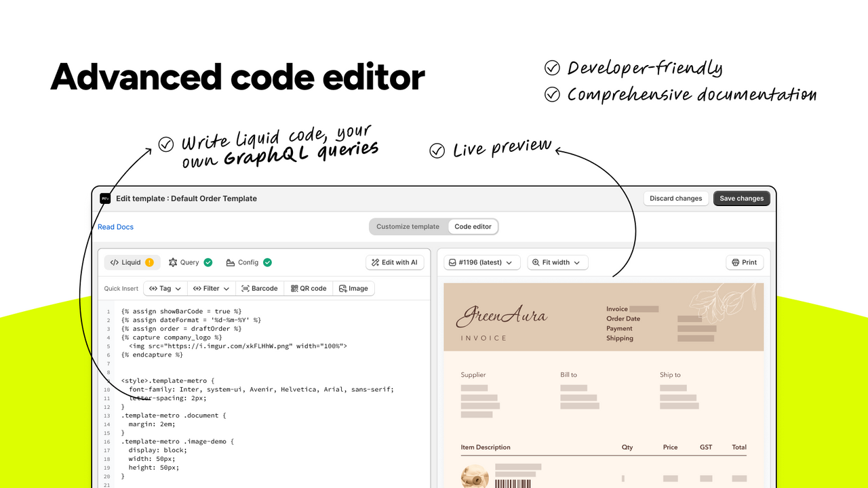Screen dimensions: 868x488
Task: Switch to the Customize template view
Action: pos(408,226)
